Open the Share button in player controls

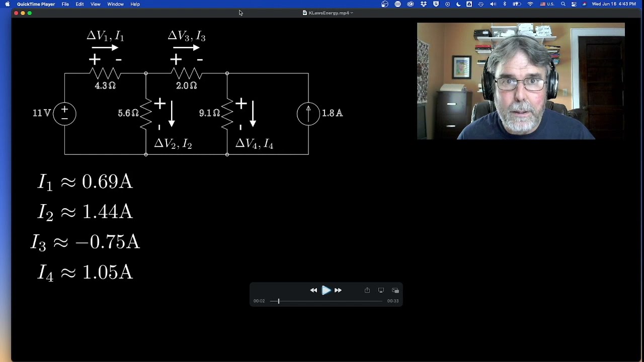(367, 290)
